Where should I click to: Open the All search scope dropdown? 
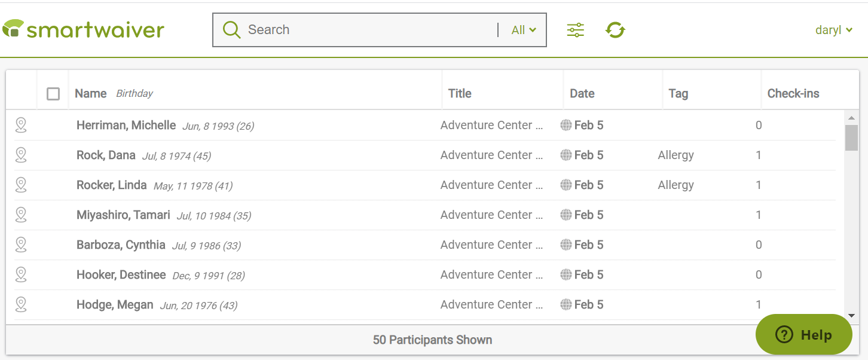(523, 29)
